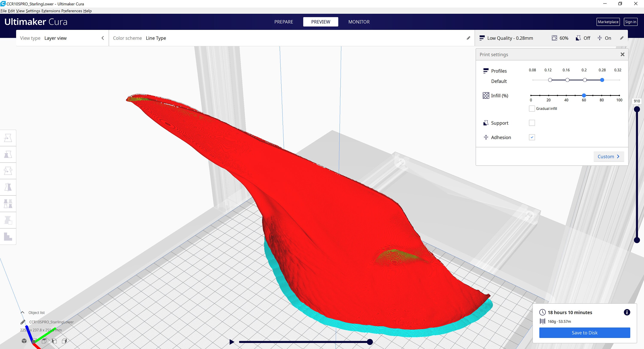
Task: Collapse the View type selector with its chevron
Action: [x=102, y=38]
